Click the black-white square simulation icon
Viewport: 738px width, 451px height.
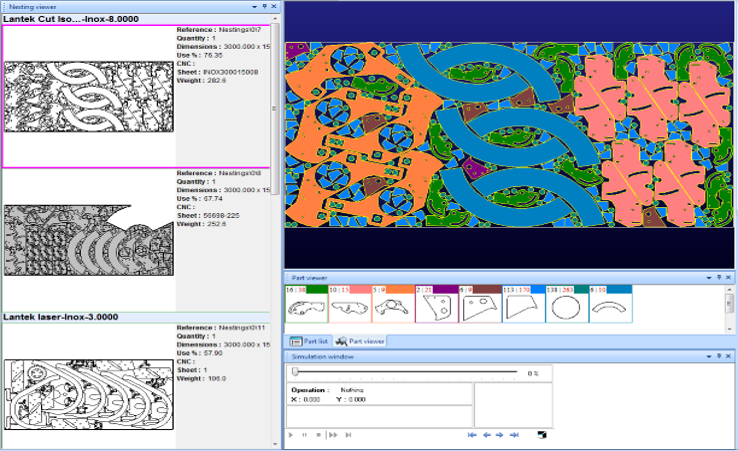pos(542,435)
